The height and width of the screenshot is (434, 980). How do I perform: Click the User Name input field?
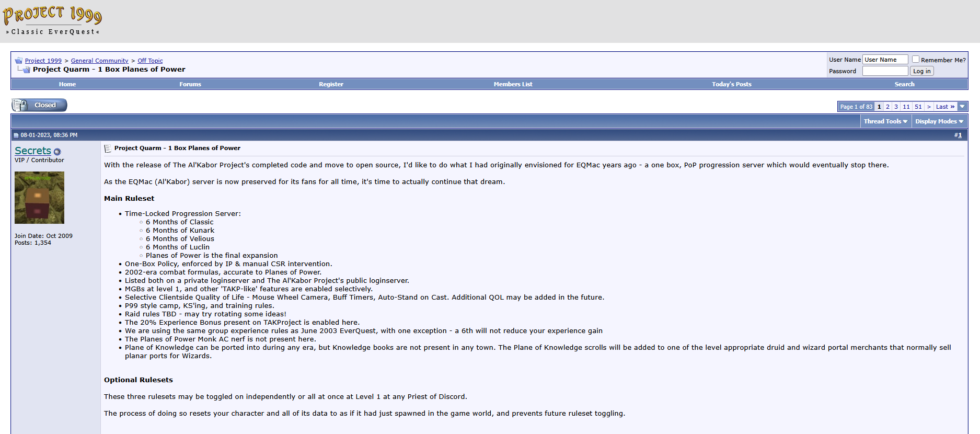(x=885, y=60)
